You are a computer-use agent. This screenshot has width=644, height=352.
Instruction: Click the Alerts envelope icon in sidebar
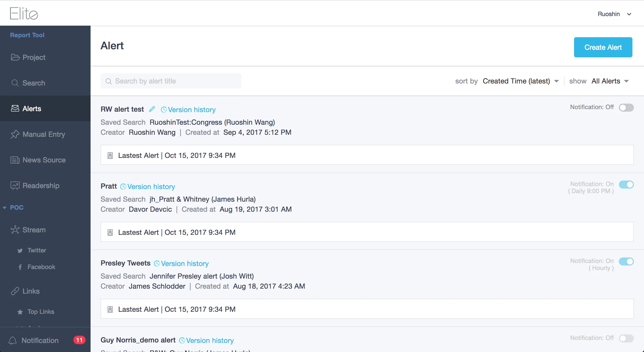point(15,108)
